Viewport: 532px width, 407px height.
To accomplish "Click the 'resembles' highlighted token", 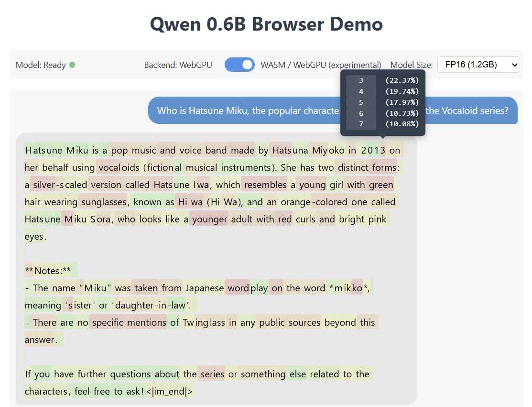I will (x=265, y=185).
